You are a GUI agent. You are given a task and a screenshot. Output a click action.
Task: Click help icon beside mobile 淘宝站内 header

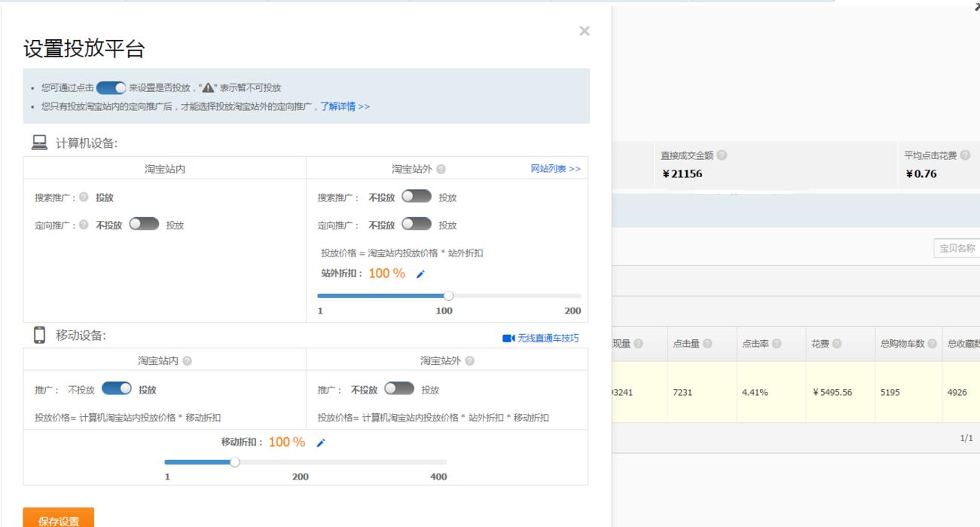[187, 361]
